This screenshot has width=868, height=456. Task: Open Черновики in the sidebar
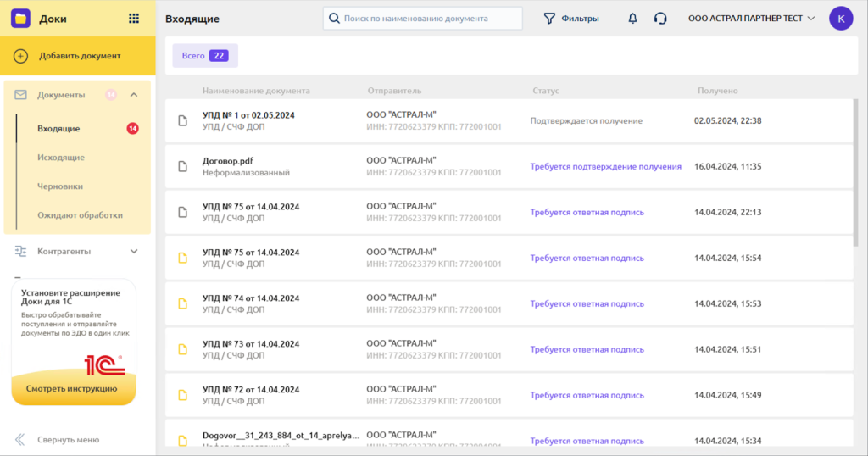pos(59,186)
